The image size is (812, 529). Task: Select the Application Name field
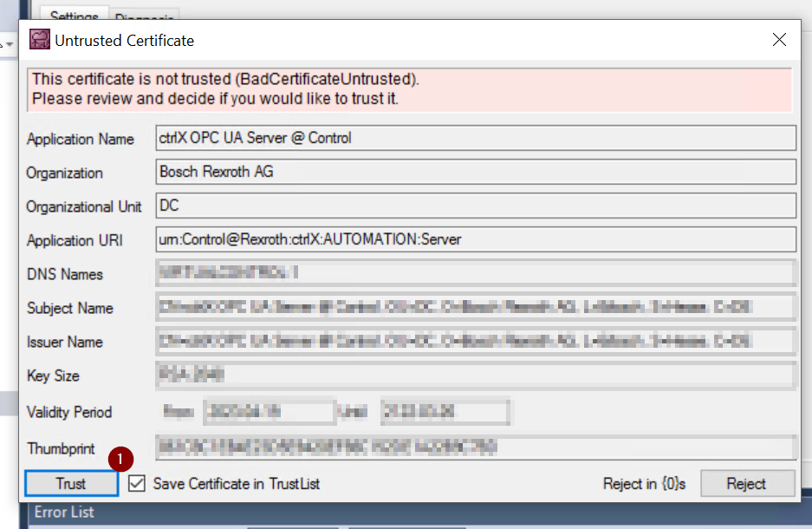[x=476, y=138]
